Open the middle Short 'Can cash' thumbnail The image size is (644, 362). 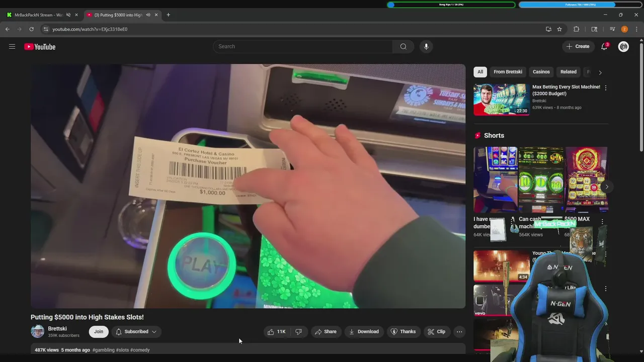pyautogui.click(x=541, y=179)
